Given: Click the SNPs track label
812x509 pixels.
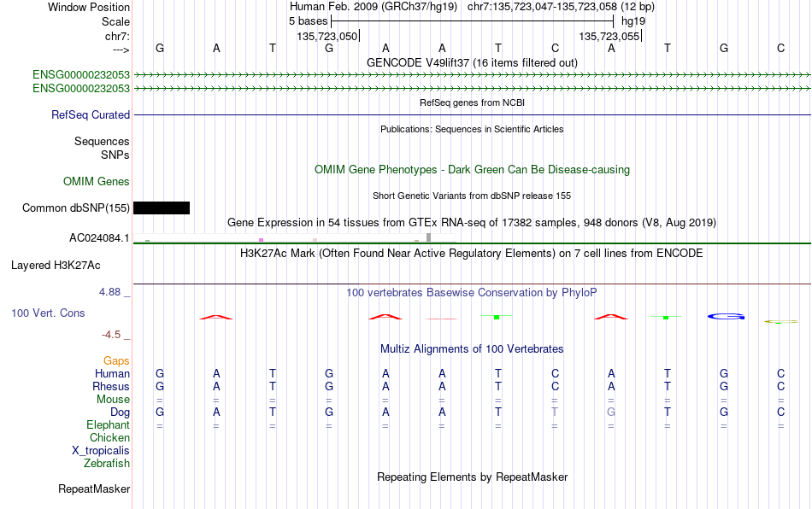Looking at the screenshot, I should click(115, 155).
